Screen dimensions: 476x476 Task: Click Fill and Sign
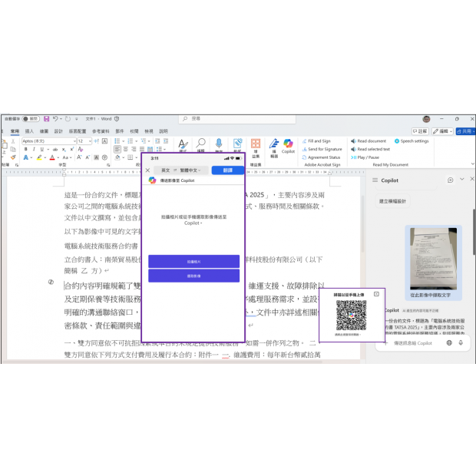pyautogui.click(x=316, y=140)
